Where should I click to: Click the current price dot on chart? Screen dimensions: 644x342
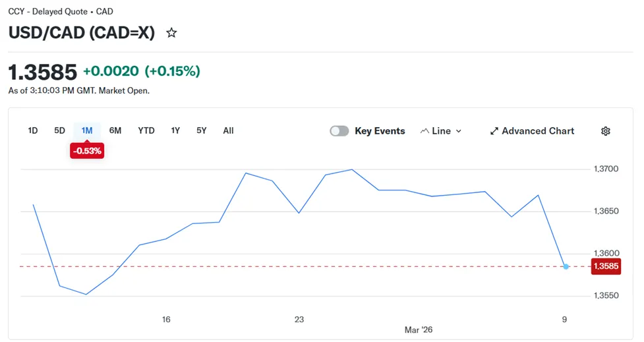[566, 266]
